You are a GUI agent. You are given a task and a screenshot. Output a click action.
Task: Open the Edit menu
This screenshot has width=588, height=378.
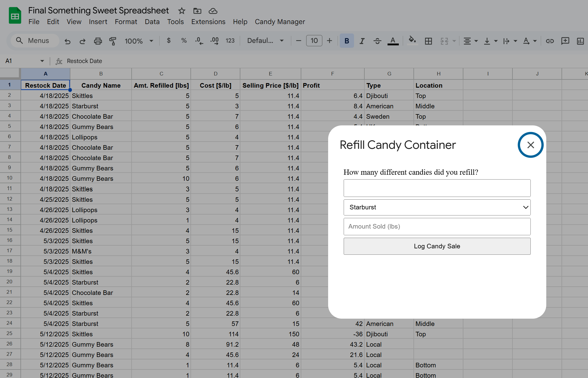53,22
